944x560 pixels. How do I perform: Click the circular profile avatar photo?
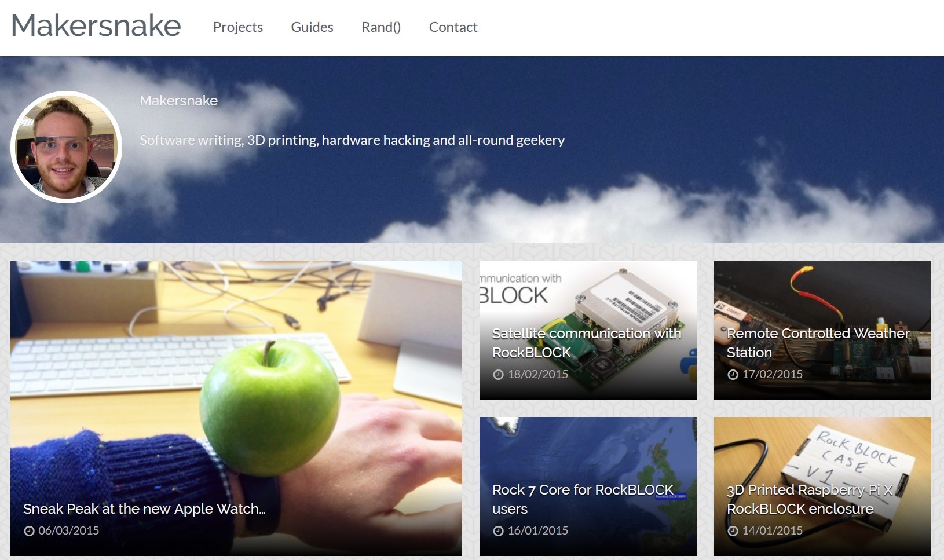(x=66, y=147)
